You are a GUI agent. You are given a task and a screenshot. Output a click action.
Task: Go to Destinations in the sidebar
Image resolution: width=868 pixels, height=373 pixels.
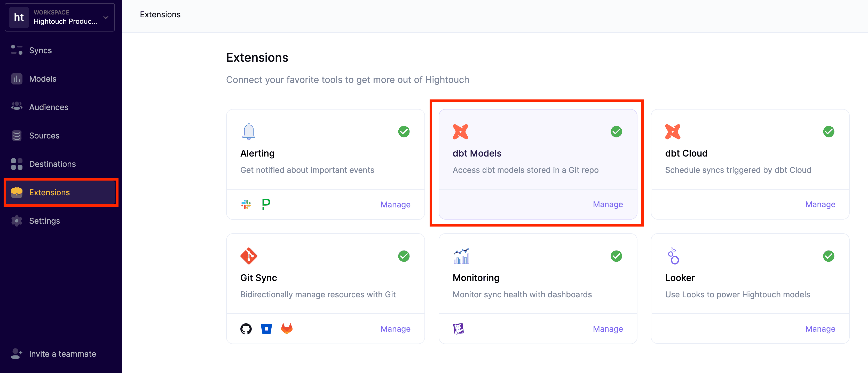point(52,164)
